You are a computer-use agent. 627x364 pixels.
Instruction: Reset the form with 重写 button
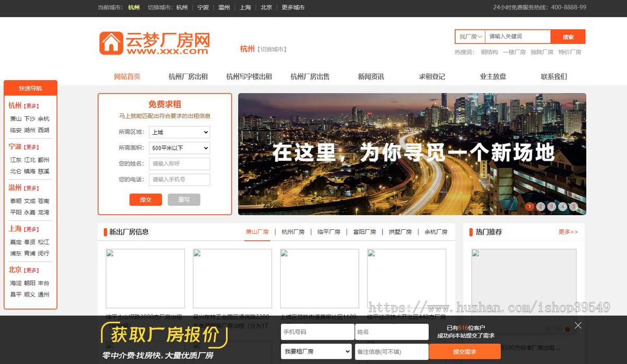click(x=184, y=199)
